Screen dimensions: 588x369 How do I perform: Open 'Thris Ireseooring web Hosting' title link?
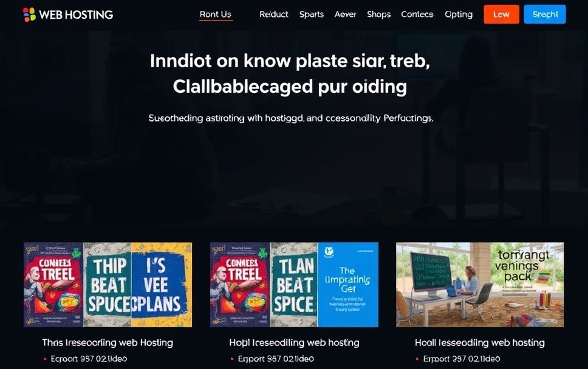pyautogui.click(x=108, y=342)
